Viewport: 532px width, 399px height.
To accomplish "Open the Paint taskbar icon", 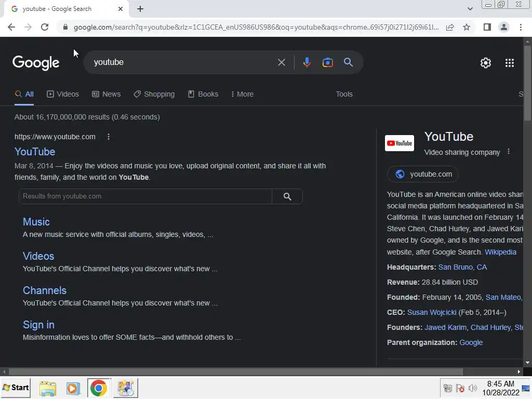I will tap(126, 388).
